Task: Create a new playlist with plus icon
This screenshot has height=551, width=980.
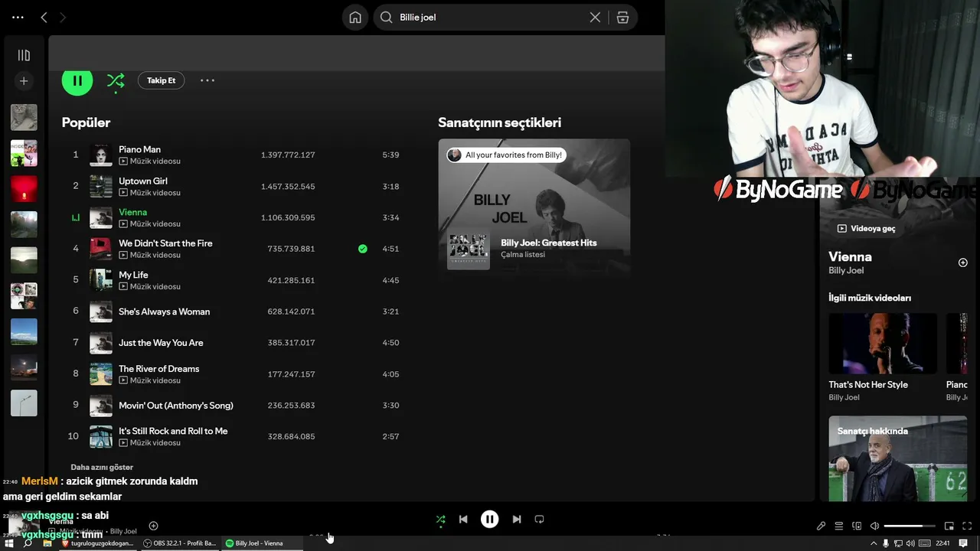Action: click(24, 80)
